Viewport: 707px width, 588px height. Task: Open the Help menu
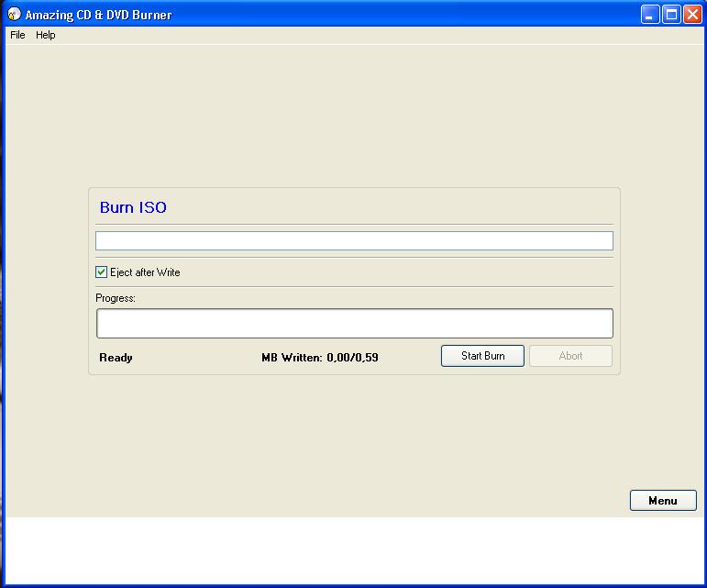click(x=46, y=35)
